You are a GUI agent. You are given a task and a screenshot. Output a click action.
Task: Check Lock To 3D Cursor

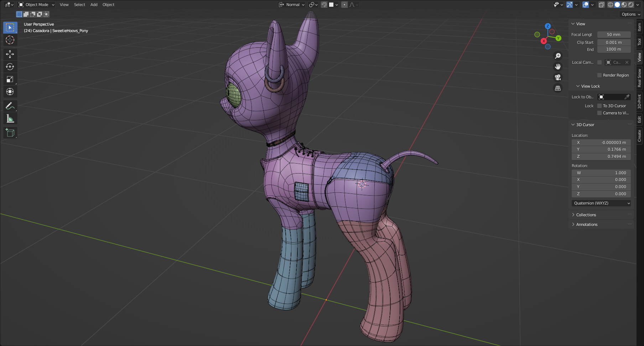599,106
